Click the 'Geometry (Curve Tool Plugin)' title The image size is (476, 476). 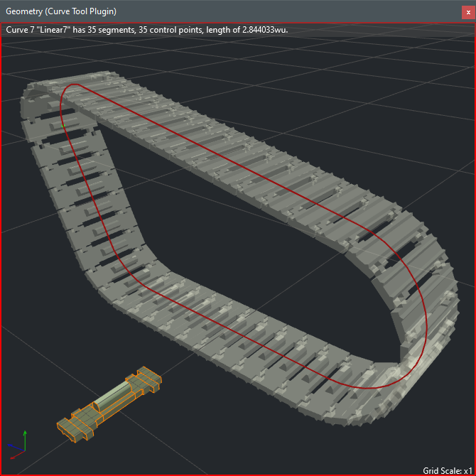[61, 11]
